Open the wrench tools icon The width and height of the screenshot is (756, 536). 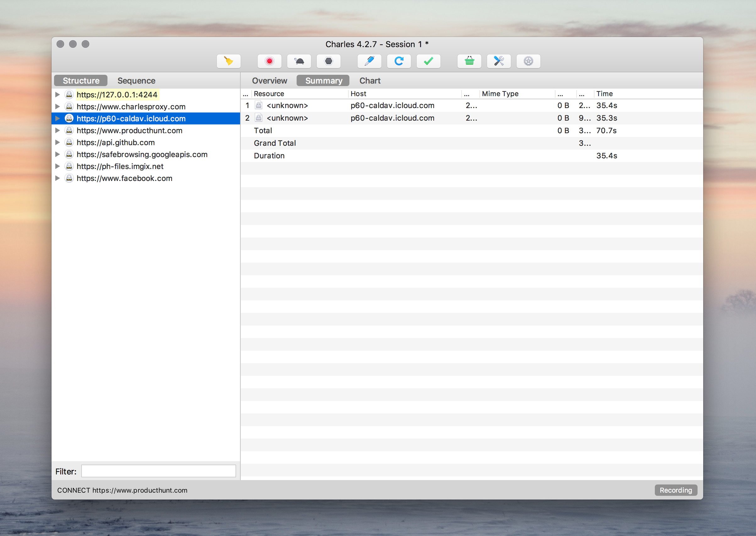pyautogui.click(x=499, y=61)
